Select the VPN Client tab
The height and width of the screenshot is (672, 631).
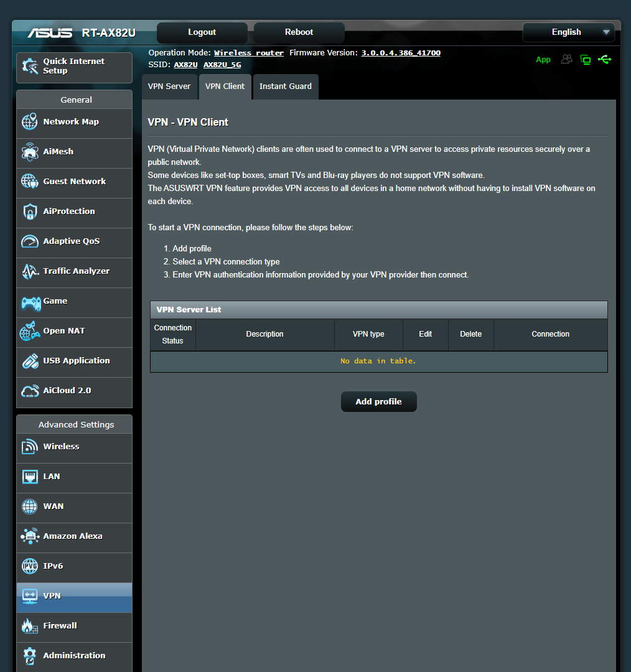tap(225, 86)
